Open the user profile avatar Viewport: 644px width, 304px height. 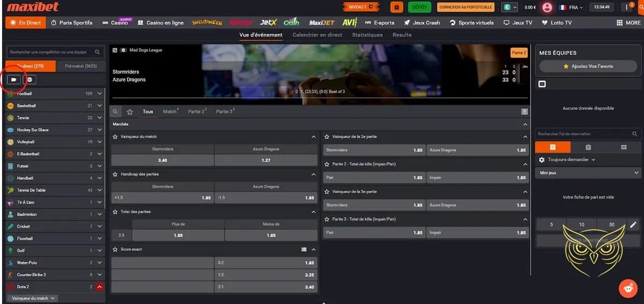(x=547, y=7)
